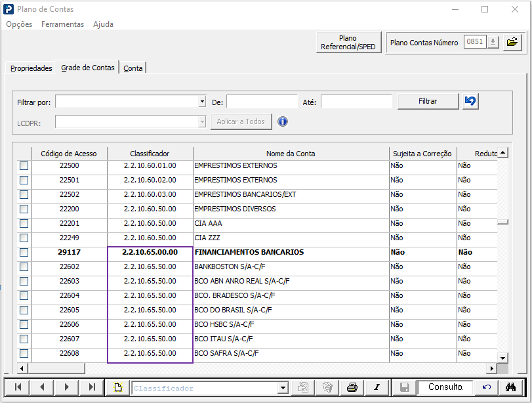Viewport: 532px width, 403px height.
Task: Open the plan list with the folder icon
Action: [512, 43]
